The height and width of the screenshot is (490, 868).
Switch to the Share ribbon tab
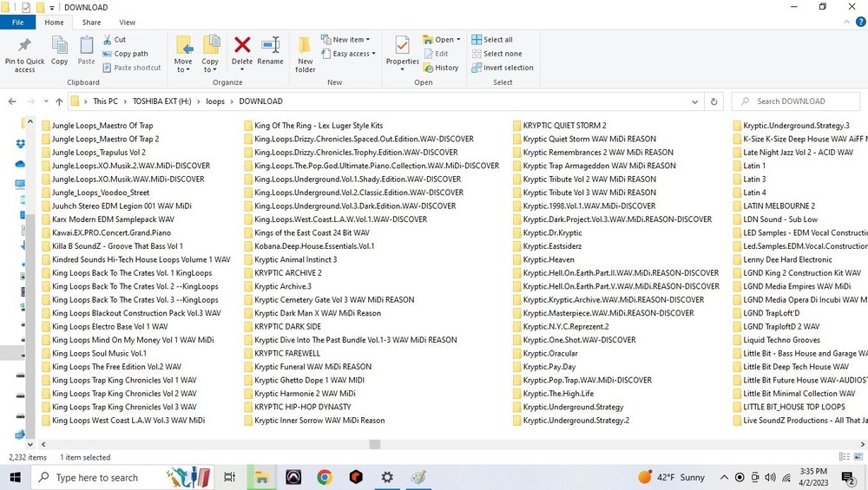(91, 23)
